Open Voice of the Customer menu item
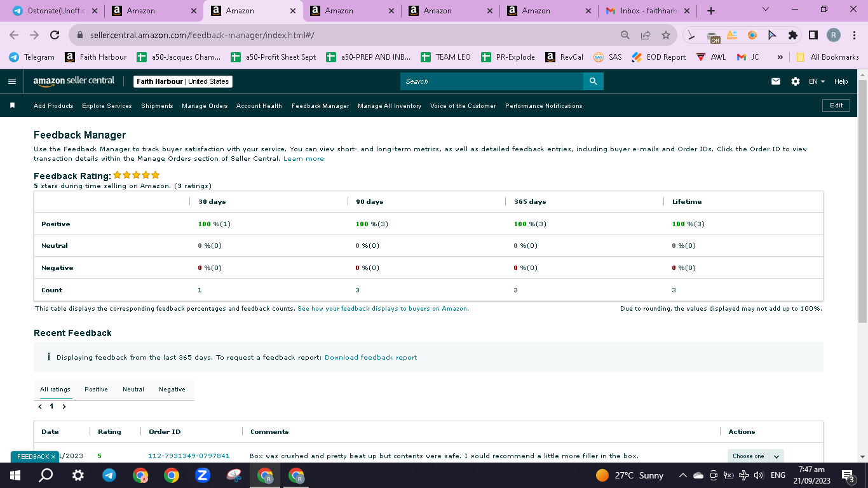The height and width of the screenshot is (488, 868). (x=463, y=106)
